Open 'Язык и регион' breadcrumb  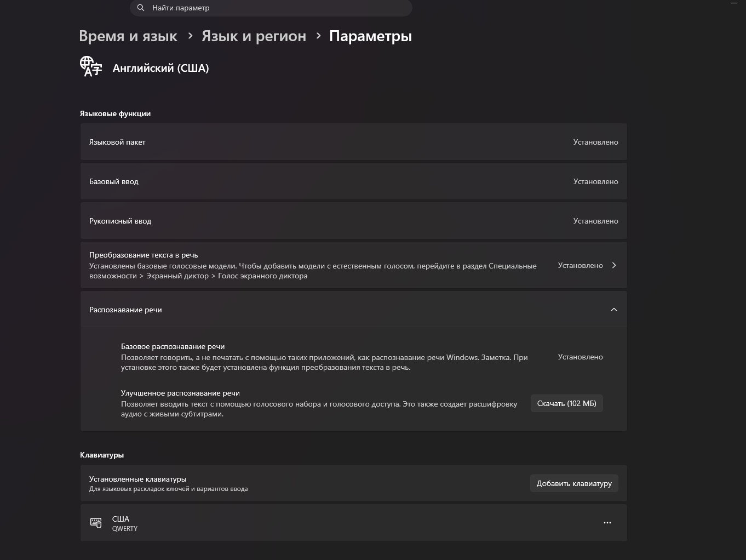tap(254, 36)
